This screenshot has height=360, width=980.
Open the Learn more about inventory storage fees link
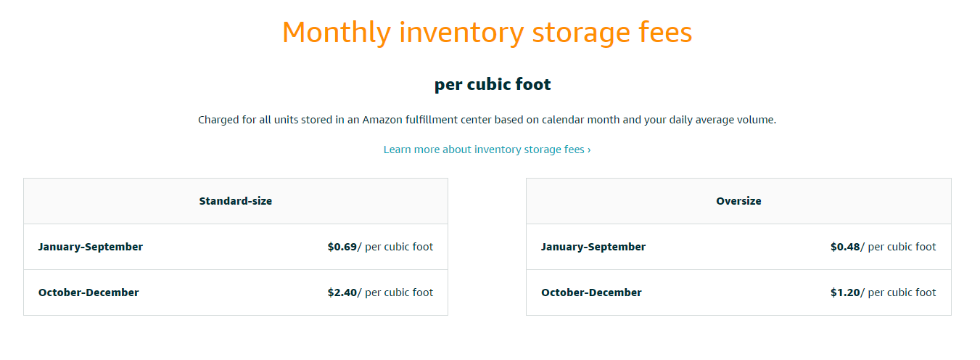[487, 150]
